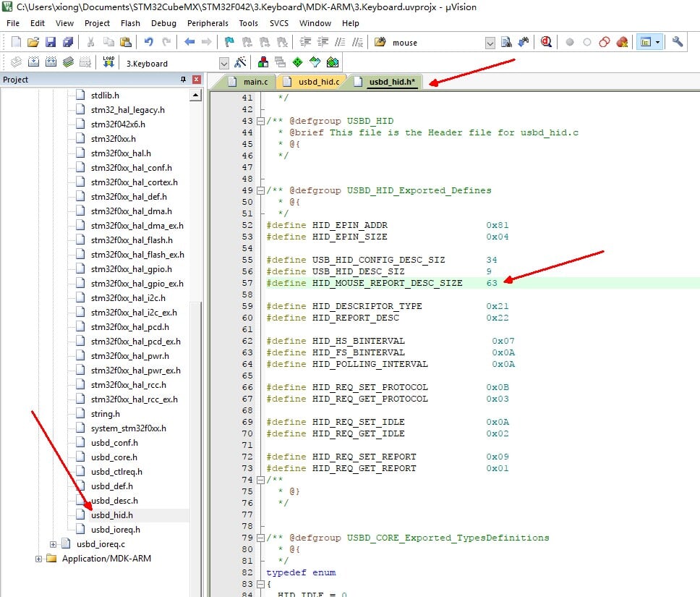The image size is (700, 597).
Task: Click the New file icon
Action: click(x=16, y=43)
